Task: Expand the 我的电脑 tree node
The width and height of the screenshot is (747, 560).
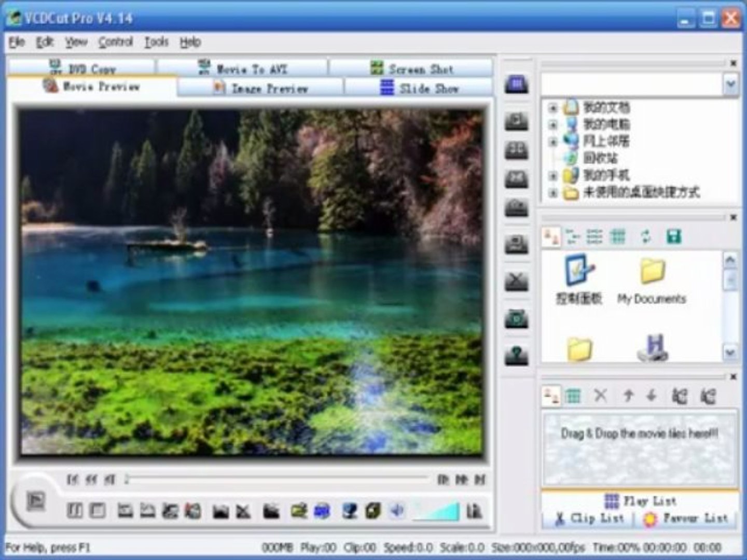Action: [553, 125]
